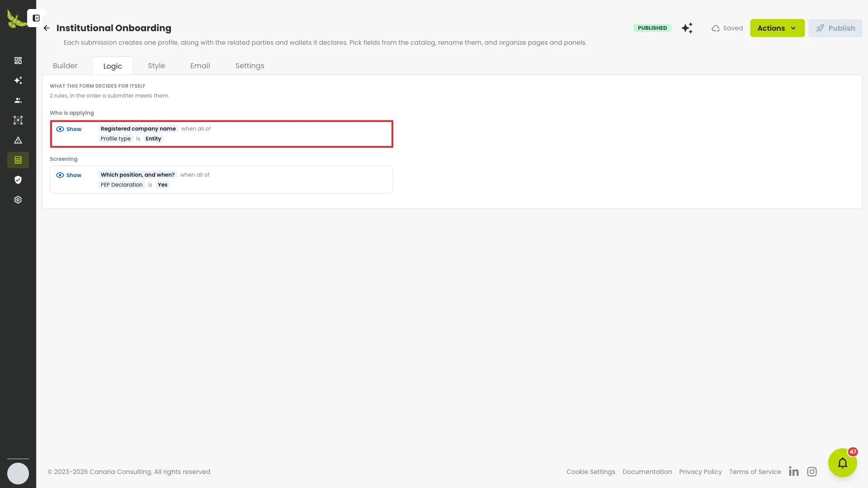Open Cookie Settings link
868x488 pixels.
pyautogui.click(x=590, y=472)
